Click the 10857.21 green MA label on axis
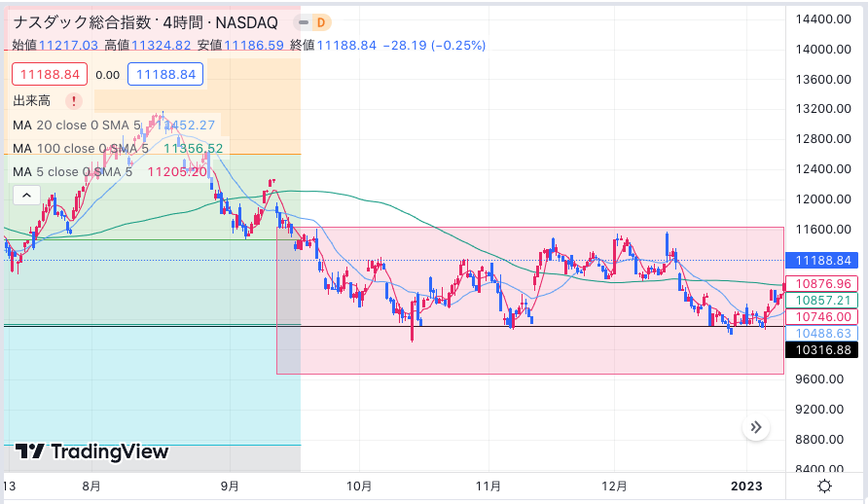Image resolution: width=868 pixels, height=504 pixels. coord(822,301)
